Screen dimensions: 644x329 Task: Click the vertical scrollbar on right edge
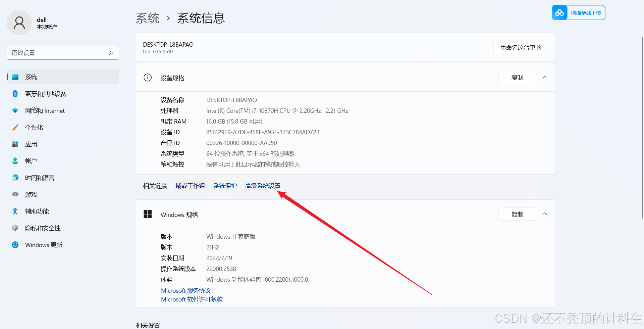pos(642,128)
